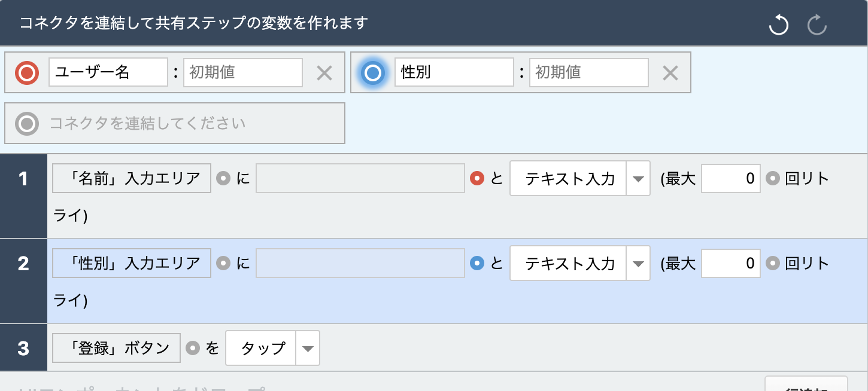This screenshot has width=868, height=391.
Task: Click gray connector after 「名前」入力エリア
Action: click(223, 178)
